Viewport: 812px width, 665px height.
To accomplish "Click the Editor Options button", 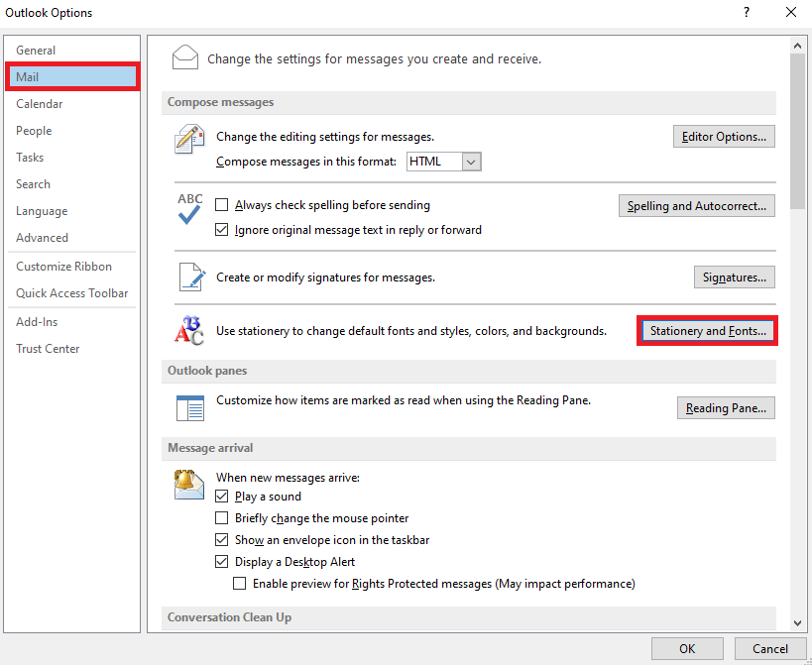I will [x=724, y=136].
